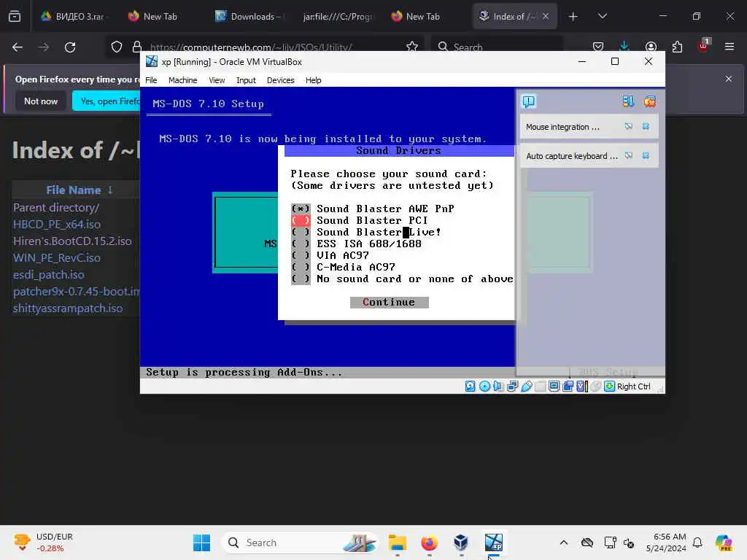This screenshot has height=560, width=747.
Task: Open the VirtualBox Help menu
Action: 313,80
